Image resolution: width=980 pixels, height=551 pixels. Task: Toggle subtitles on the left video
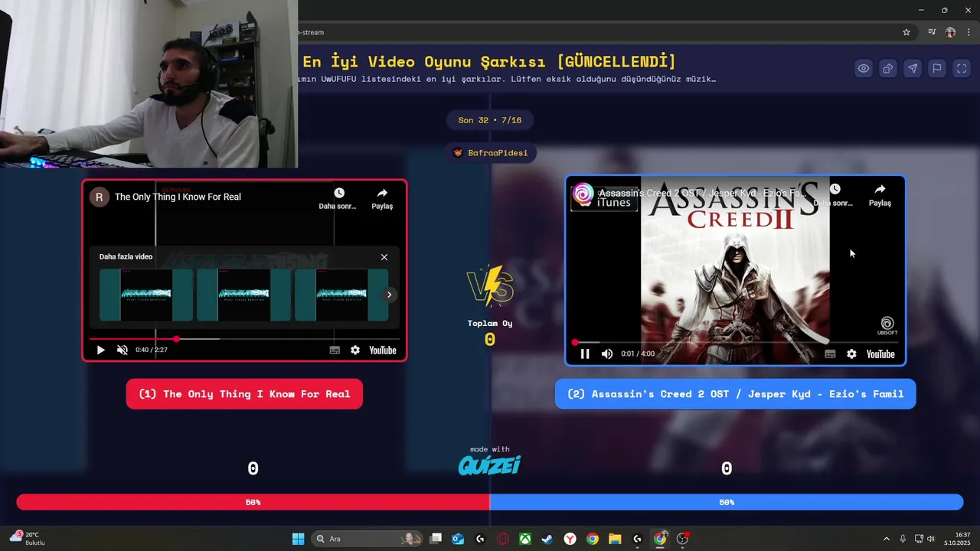pos(335,350)
